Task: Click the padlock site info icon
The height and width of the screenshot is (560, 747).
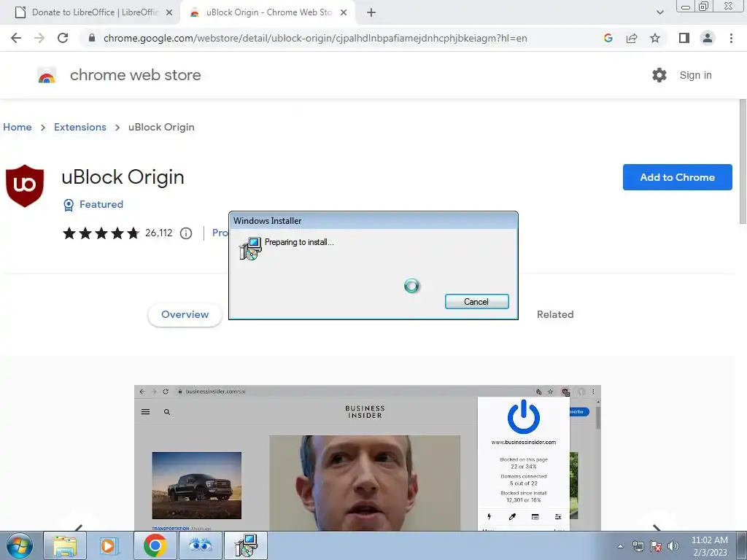Action: (x=92, y=38)
